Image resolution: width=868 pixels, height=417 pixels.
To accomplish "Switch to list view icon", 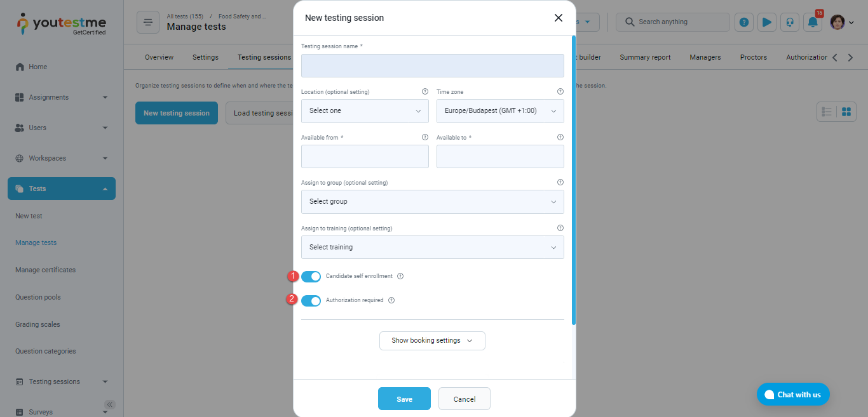I will point(827,112).
